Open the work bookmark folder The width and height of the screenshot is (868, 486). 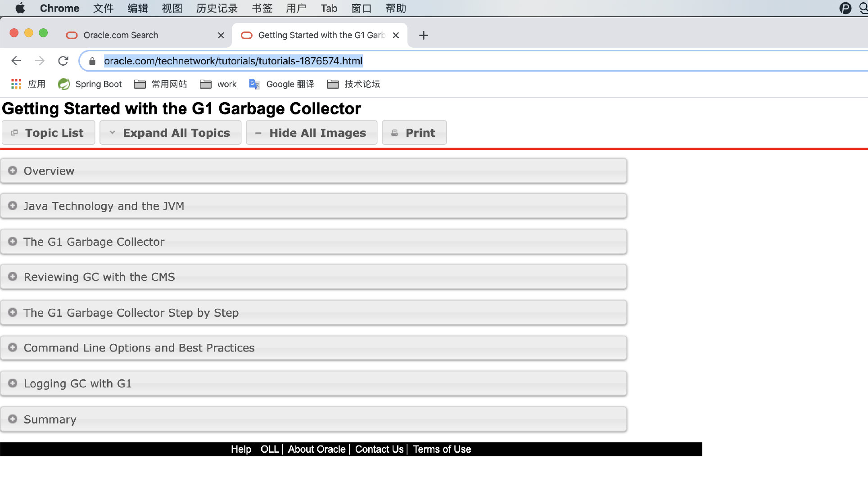point(218,84)
